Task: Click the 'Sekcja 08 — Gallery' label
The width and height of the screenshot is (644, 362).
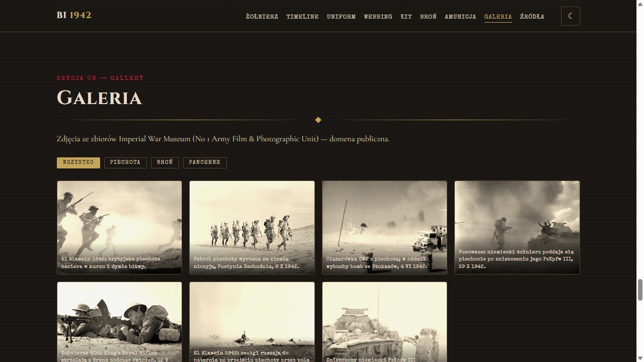Action: click(x=100, y=78)
